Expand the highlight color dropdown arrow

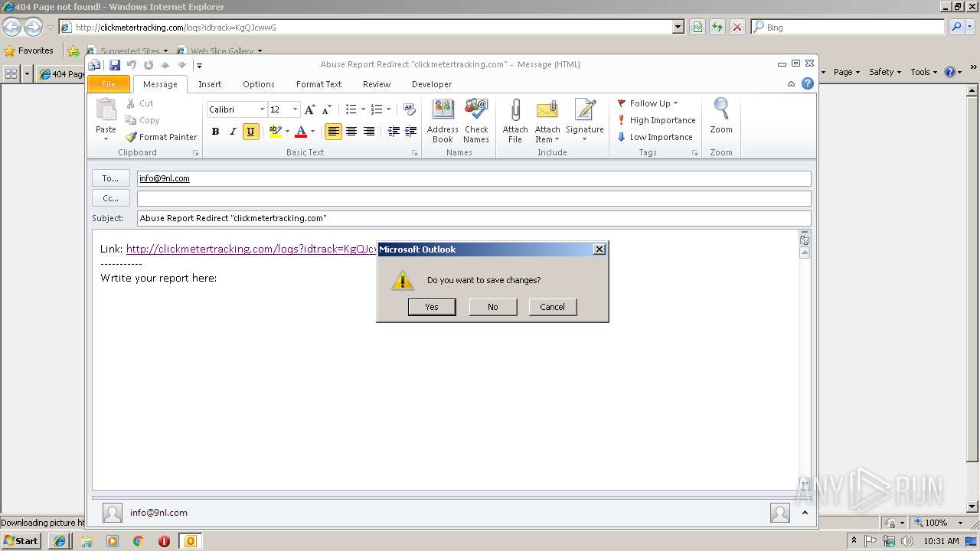click(287, 132)
